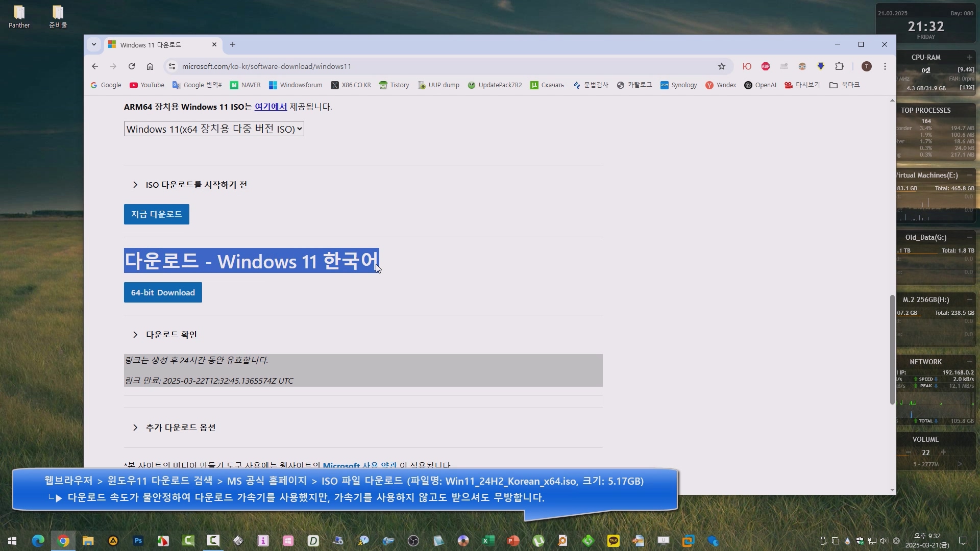Open File Explorer from the taskbar
Screen dimensions: 980x551
(x=88, y=541)
